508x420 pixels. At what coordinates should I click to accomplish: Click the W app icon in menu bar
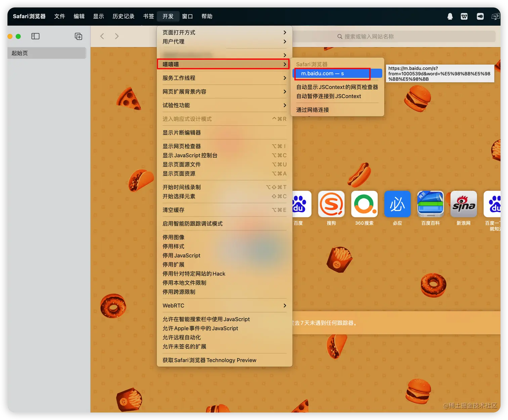point(464,16)
